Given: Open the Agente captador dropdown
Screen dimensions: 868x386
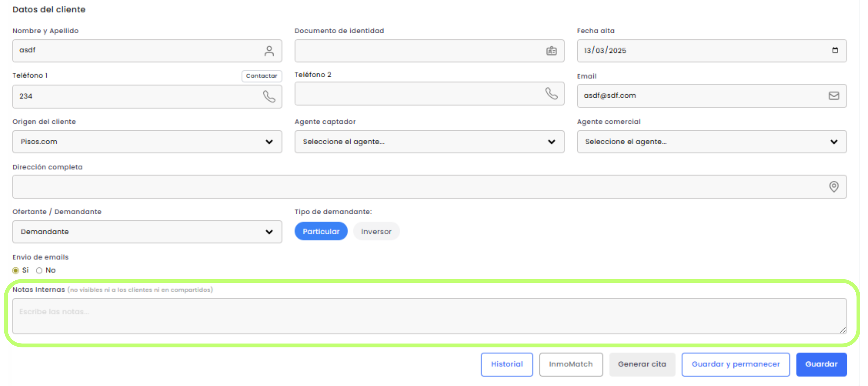Looking at the screenshot, I should [429, 142].
